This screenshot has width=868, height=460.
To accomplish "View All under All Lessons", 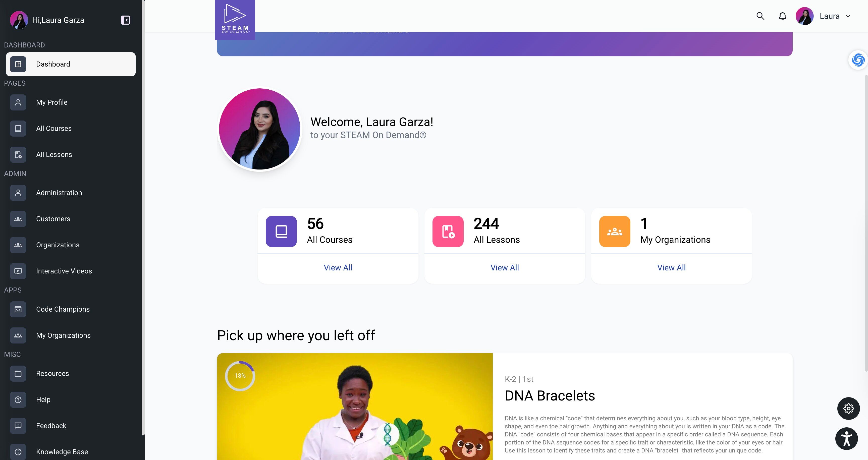I will click(504, 268).
